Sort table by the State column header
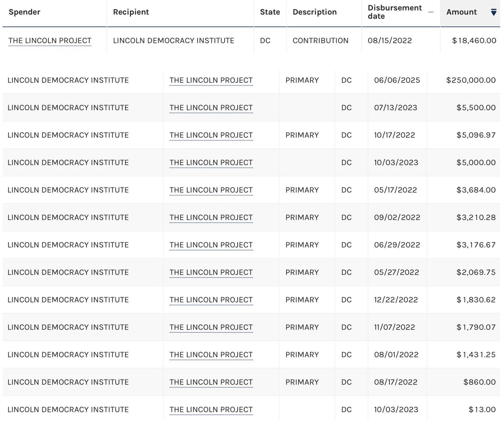The height and width of the screenshot is (424, 504). tap(270, 12)
